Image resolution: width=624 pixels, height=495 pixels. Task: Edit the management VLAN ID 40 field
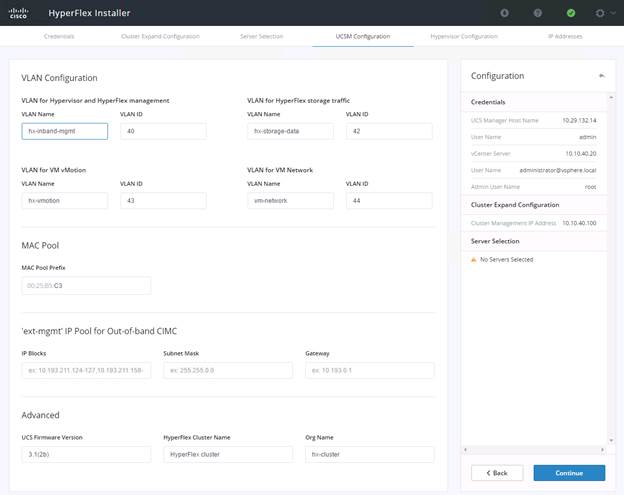coord(163,131)
